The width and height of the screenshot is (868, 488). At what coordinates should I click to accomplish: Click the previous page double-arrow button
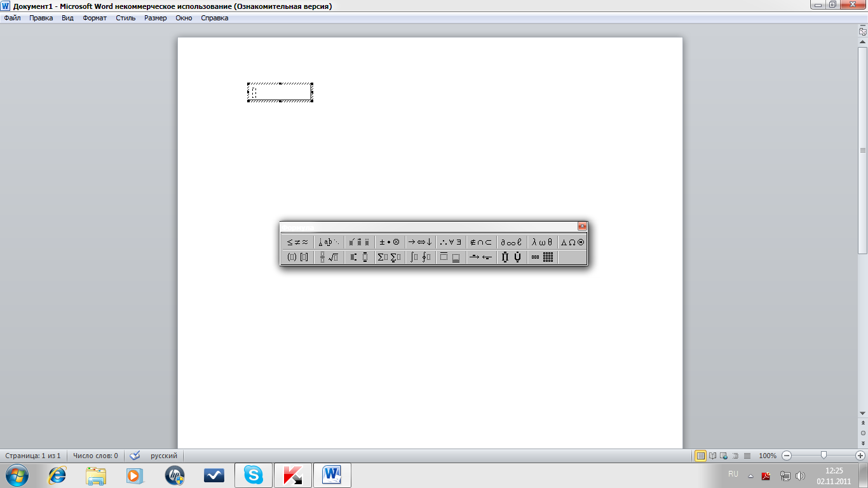coord(863,422)
